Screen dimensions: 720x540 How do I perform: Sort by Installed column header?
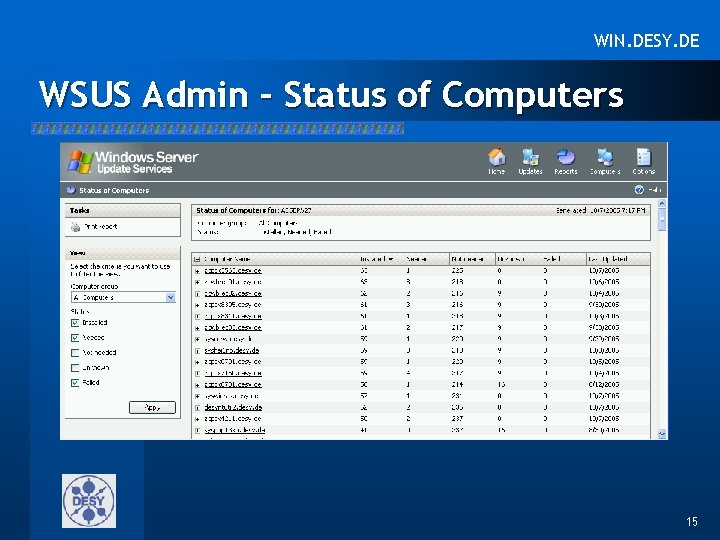(377, 259)
